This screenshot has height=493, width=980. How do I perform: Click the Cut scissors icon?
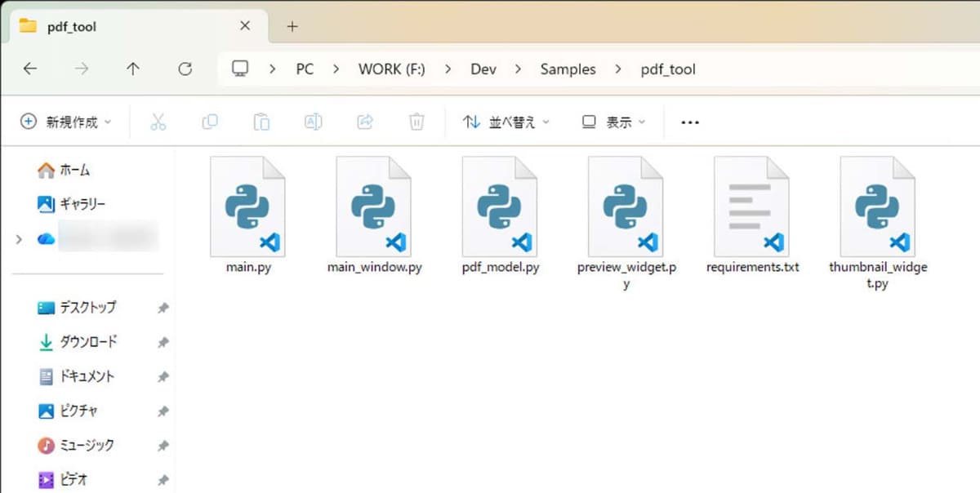[x=158, y=122]
